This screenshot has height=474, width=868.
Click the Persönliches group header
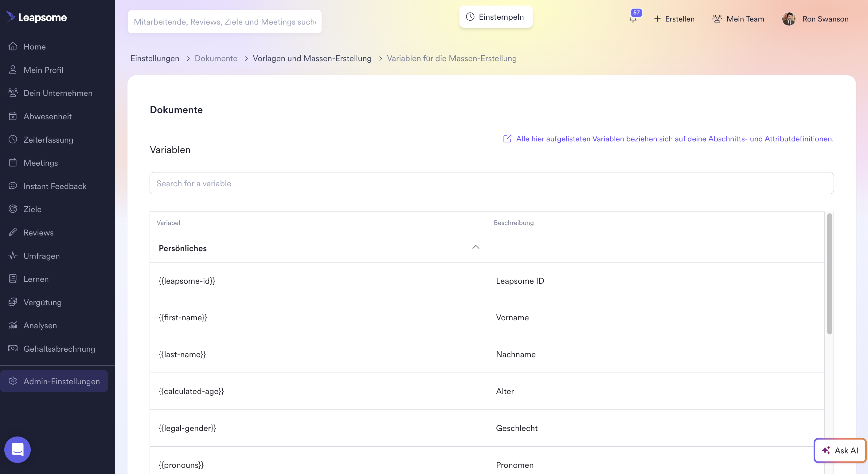click(318, 248)
